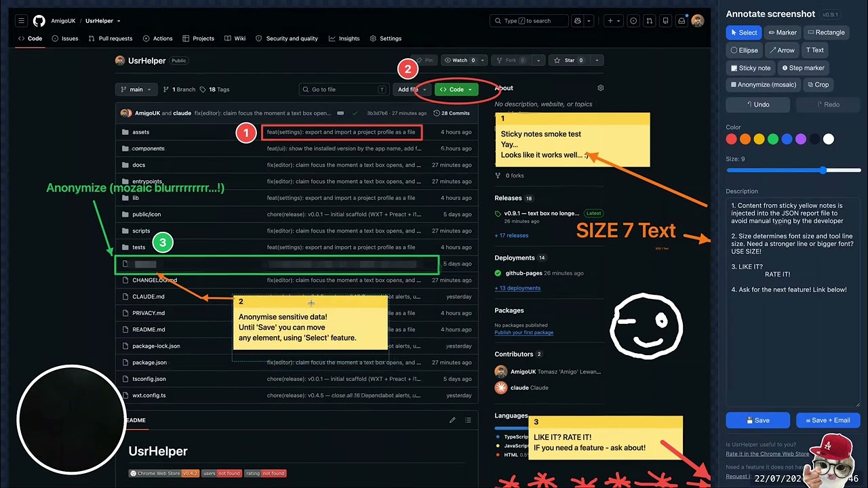Open the 28 Commits link
868x488 pixels.
(x=452, y=113)
